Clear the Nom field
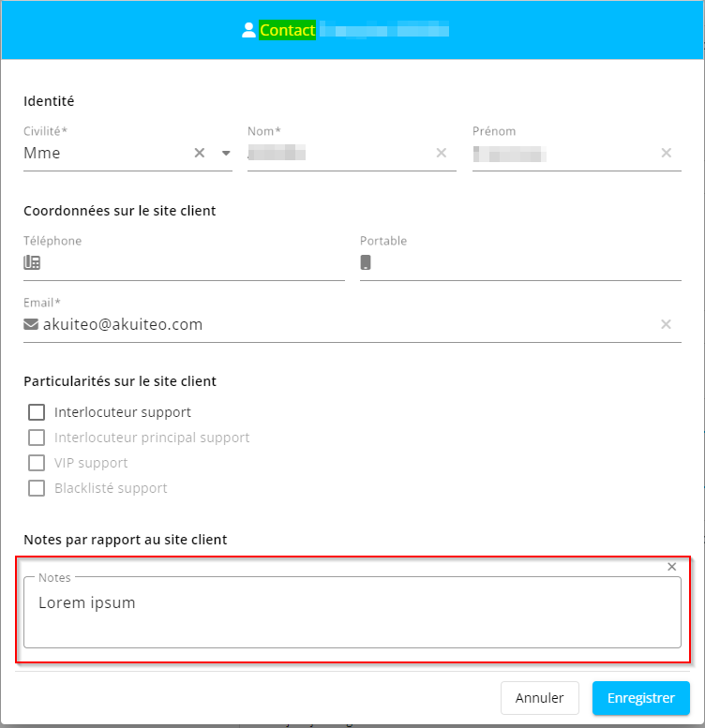 (x=441, y=153)
